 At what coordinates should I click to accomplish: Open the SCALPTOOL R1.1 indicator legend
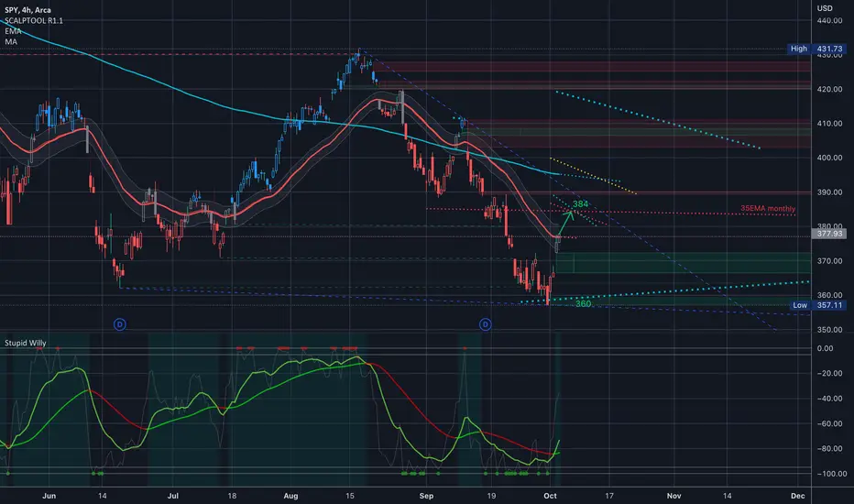34,21
